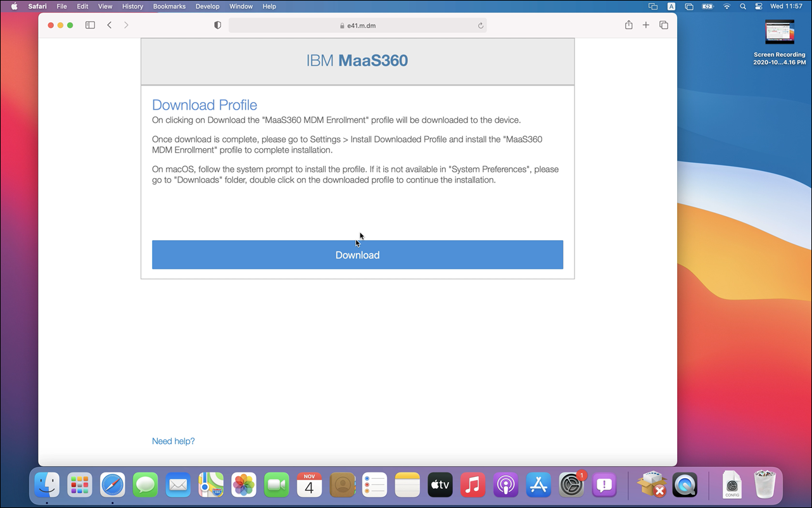Open Apple TV in the Dock
812x508 pixels.
tap(440, 485)
